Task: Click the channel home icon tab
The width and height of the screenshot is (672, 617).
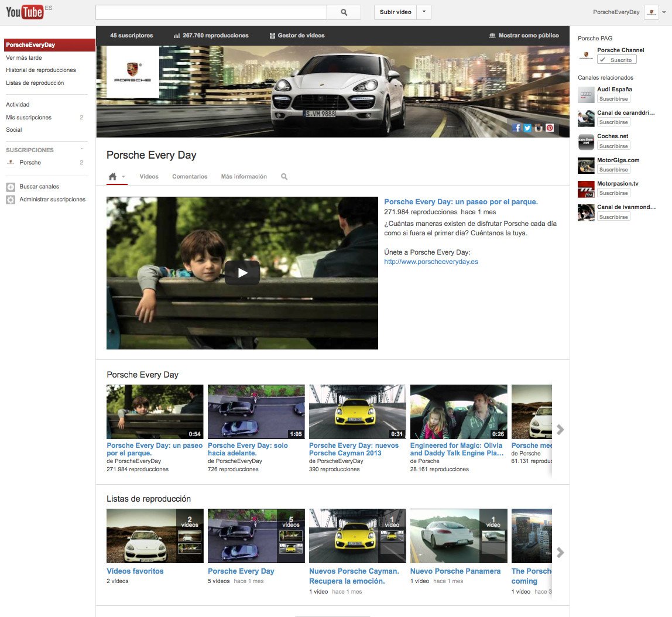Action: [x=113, y=176]
